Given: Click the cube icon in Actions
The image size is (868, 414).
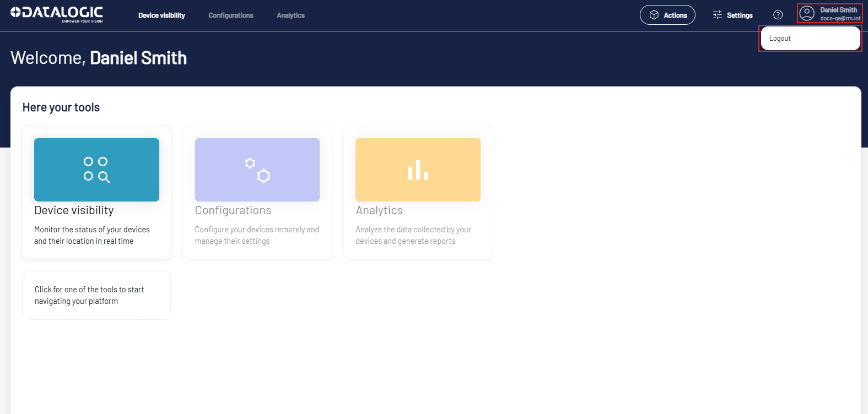Looking at the screenshot, I should tap(654, 15).
